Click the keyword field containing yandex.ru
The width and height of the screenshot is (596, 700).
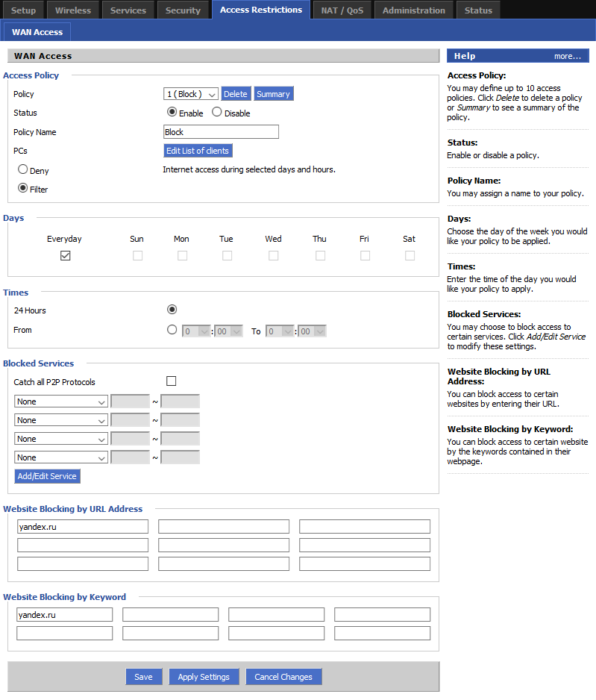(65, 615)
